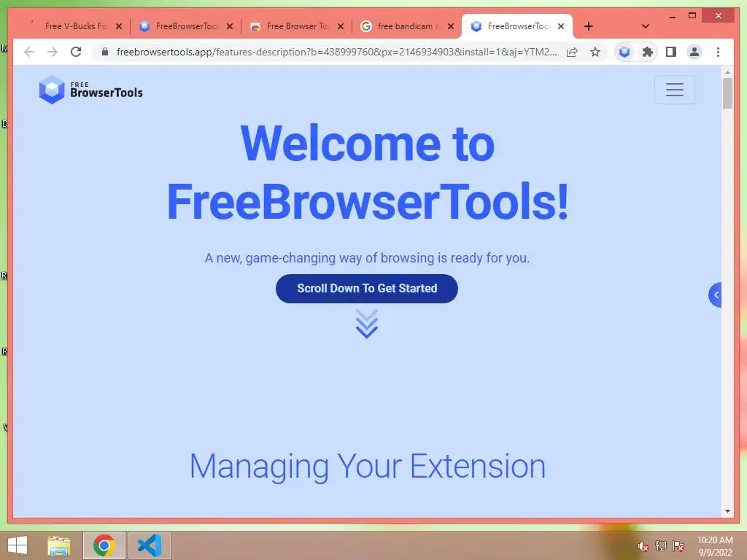Reload the current page
The width and height of the screenshot is (747, 560).
pyautogui.click(x=76, y=52)
